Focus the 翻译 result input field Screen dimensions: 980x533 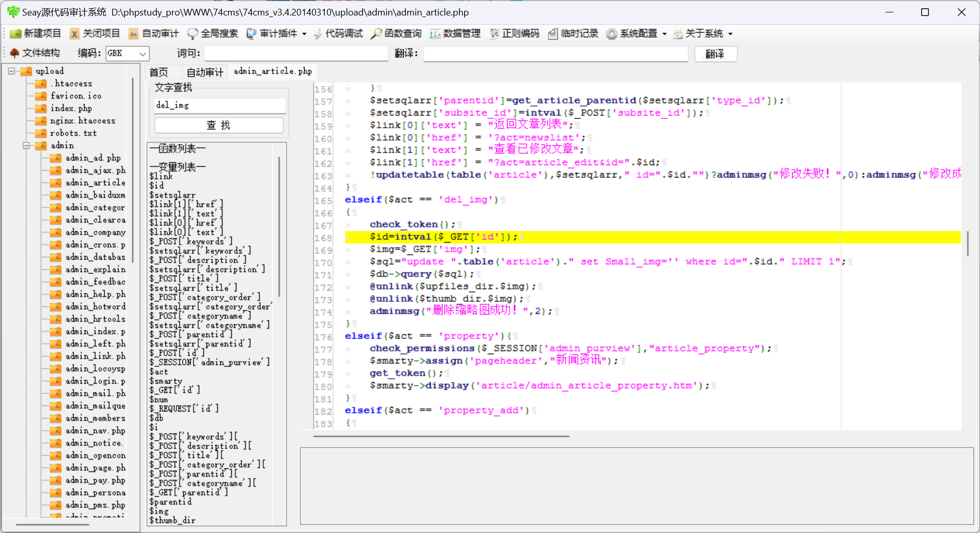click(556, 54)
